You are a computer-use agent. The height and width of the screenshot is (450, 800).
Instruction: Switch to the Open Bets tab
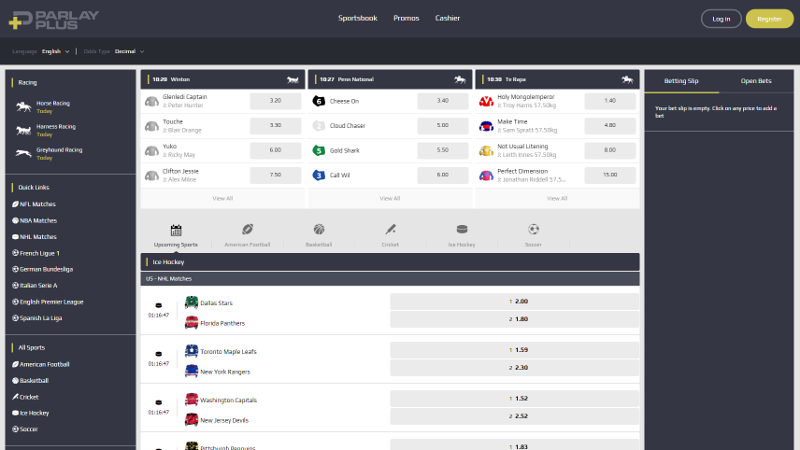click(x=756, y=81)
